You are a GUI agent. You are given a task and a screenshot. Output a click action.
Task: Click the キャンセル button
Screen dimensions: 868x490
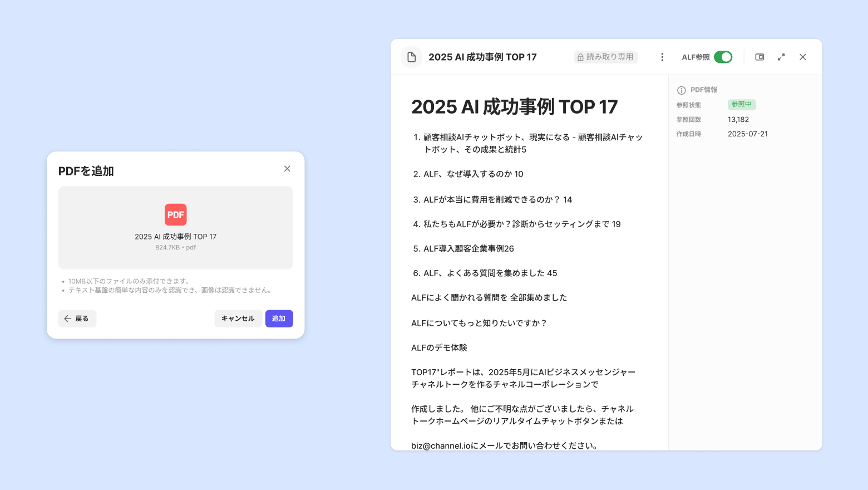[x=238, y=318]
